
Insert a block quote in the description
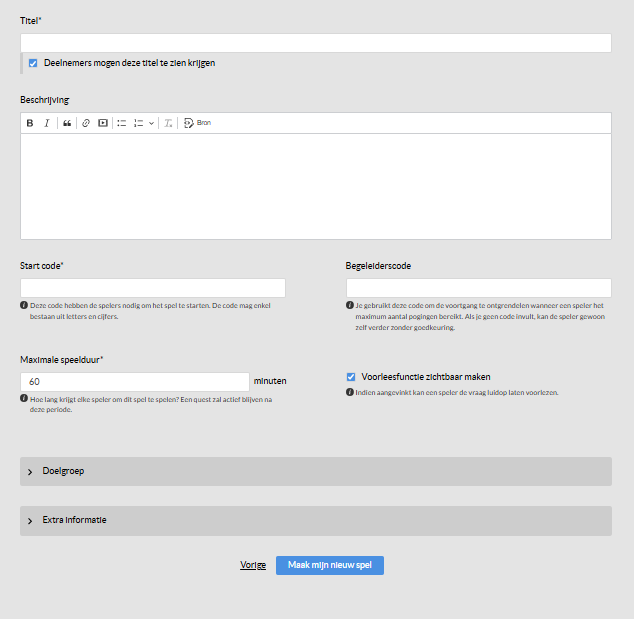pyautogui.click(x=67, y=123)
